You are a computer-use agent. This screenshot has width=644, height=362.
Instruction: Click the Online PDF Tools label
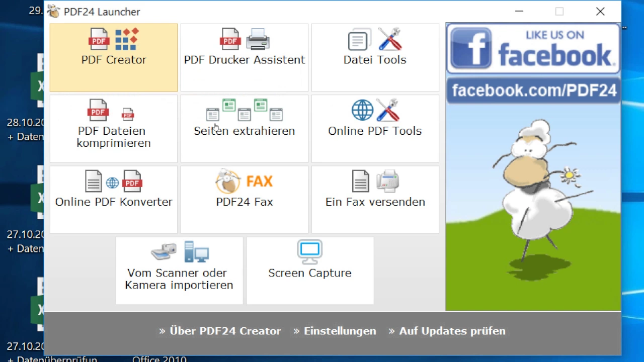pos(375,131)
